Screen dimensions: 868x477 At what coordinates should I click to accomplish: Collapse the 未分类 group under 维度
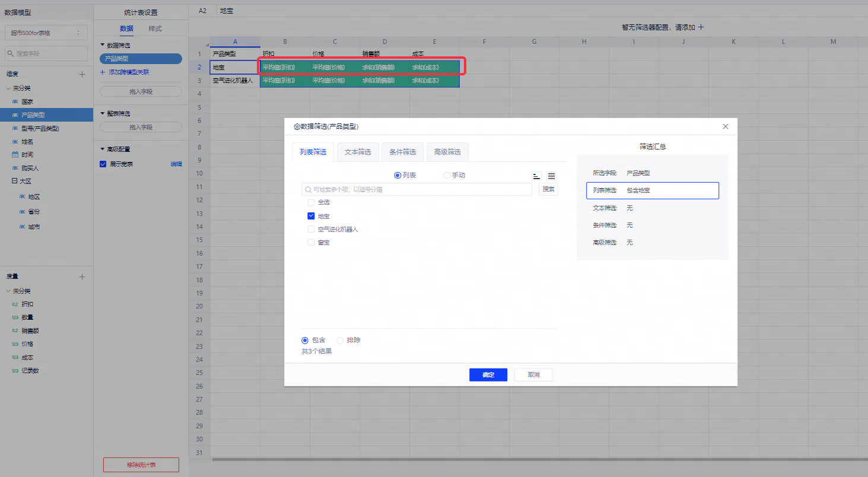pos(8,88)
